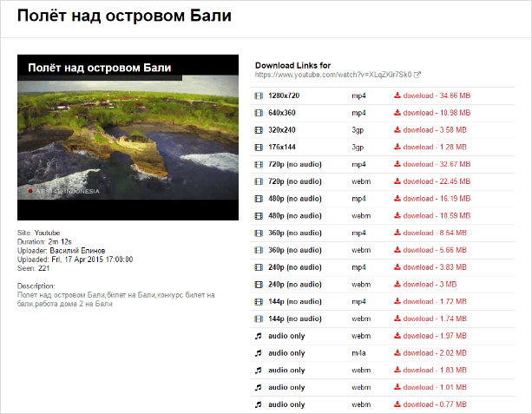Click the 640x360 resolution label
Image resolution: width=532 pixels, height=414 pixels.
tap(281, 113)
